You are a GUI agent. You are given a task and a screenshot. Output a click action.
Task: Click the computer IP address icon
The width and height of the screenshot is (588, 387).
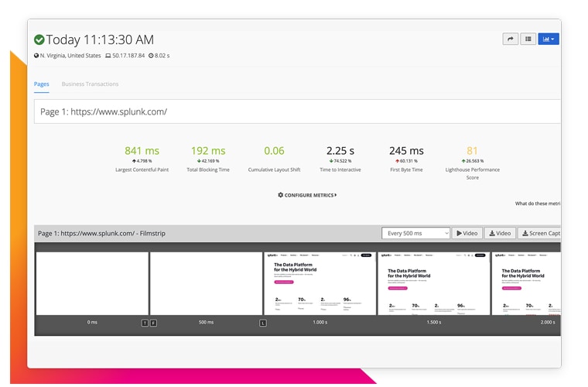tap(108, 56)
